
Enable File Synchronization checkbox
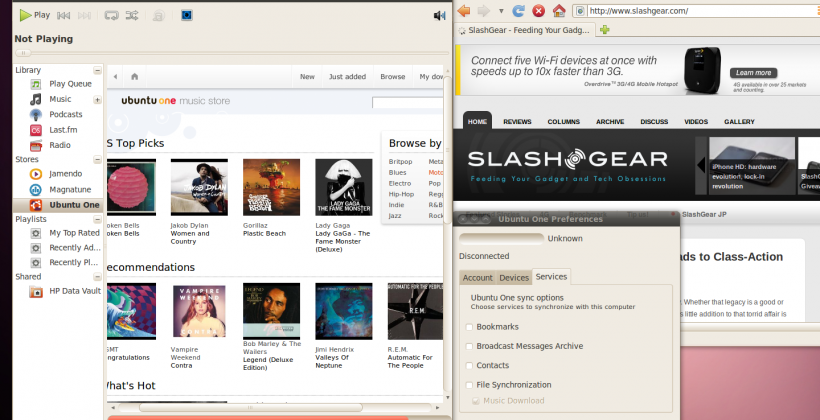tap(469, 385)
